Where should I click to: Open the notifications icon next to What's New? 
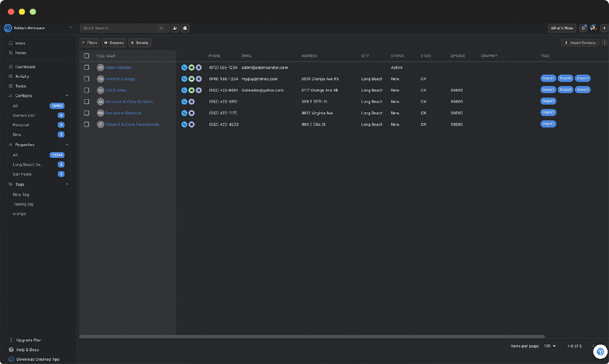(x=583, y=28)
